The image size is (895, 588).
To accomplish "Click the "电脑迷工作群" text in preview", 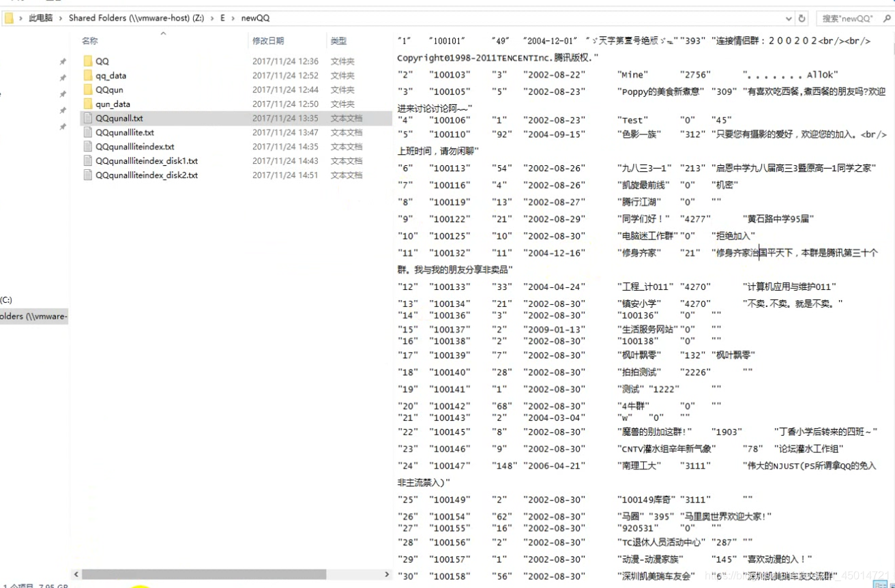I will (x=647, y=236).
